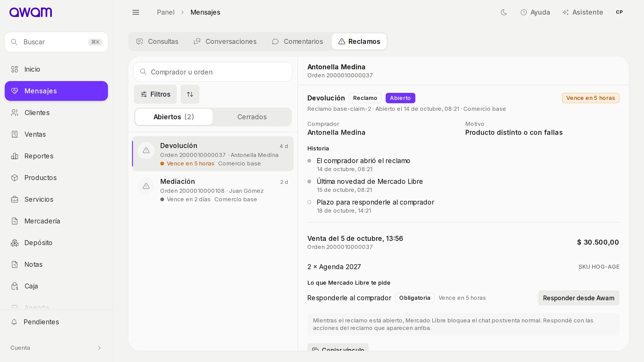Screen dimensions: 644x362
Task: Click the Abierto status badge
Action: 400,98
